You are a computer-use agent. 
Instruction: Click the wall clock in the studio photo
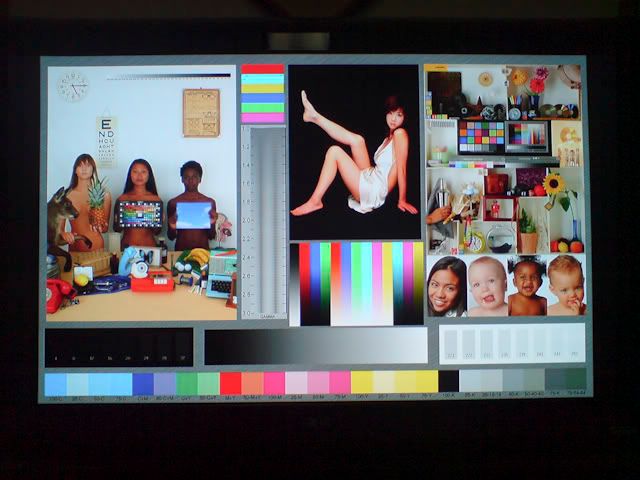[72, 87]
